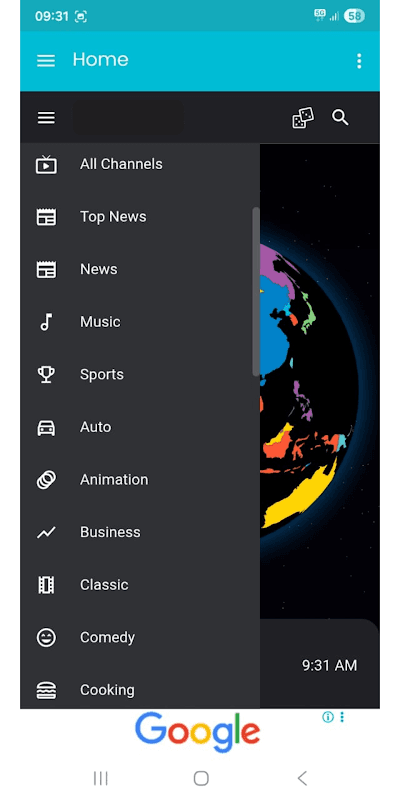The width and height of the screenshot is (400, 800).
Task: Open channel search with the magnifier icon
Action: (340, 117)
